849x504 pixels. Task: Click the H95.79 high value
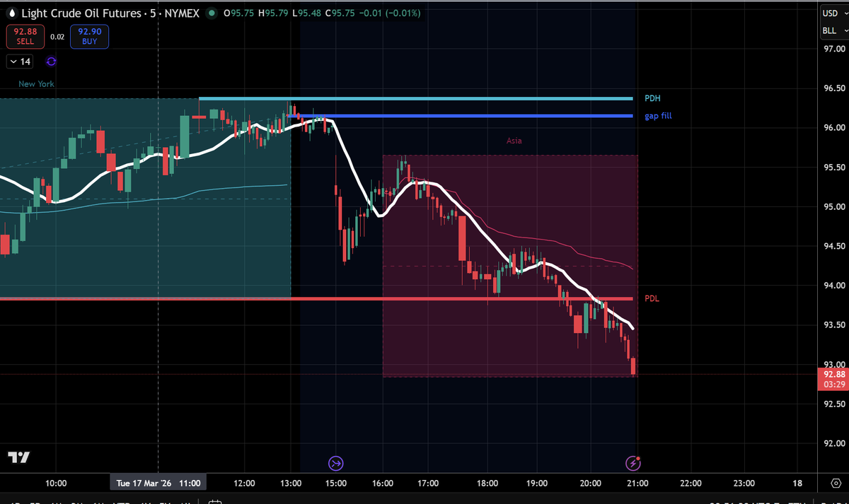(272, 13)
